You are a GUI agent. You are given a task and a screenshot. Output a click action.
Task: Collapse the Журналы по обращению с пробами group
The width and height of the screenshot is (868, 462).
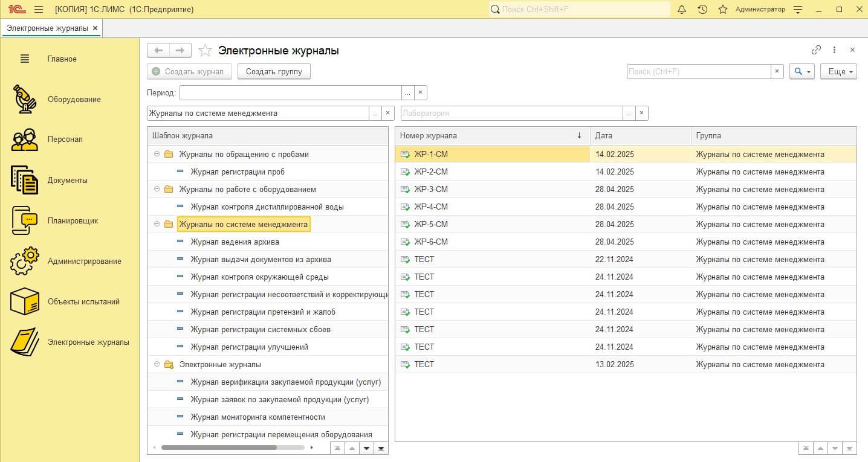tap(157, 154)
